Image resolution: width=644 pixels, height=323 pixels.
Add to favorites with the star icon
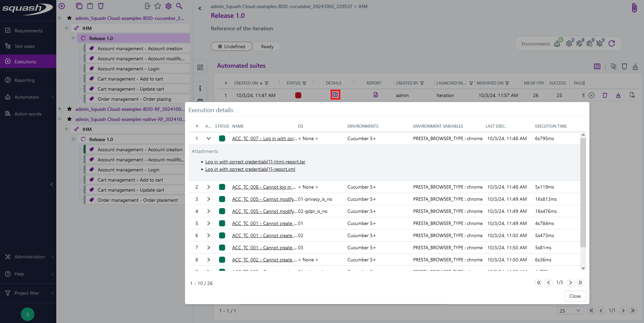[x=158, y=6]
